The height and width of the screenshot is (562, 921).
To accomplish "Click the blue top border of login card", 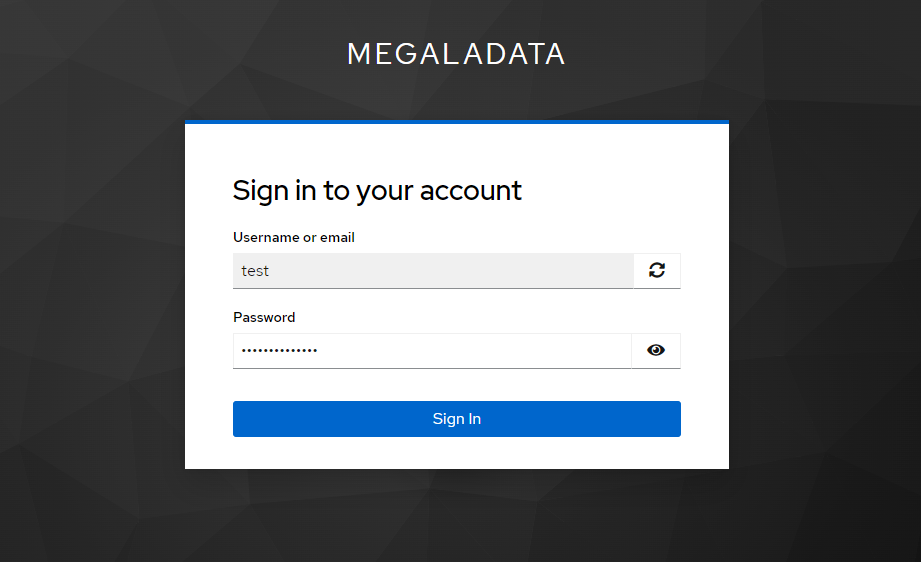I will point(456,122).
